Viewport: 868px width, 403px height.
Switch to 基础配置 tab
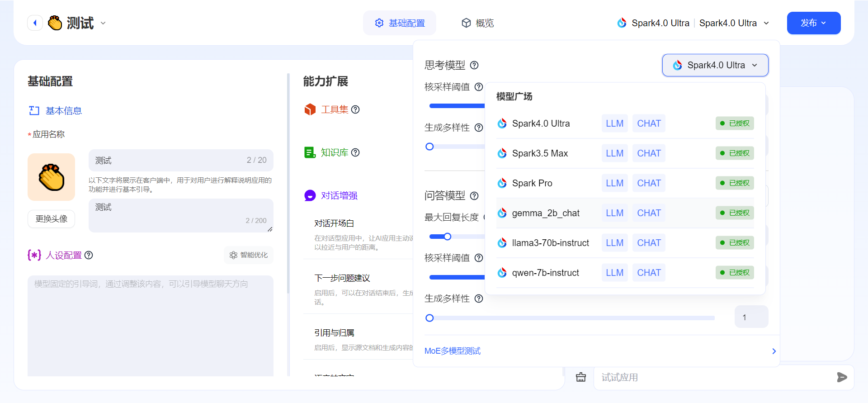pyautogui.click(x=400, y=23)
